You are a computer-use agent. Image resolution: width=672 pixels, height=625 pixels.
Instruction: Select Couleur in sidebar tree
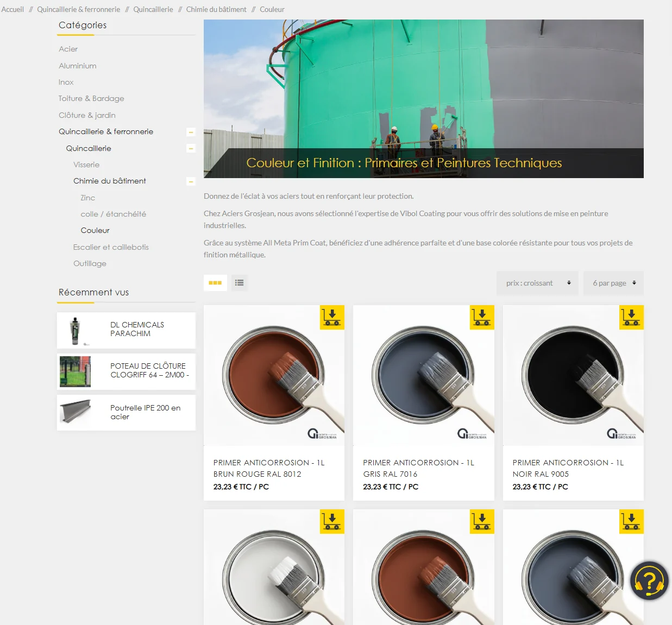click(95, 230)
